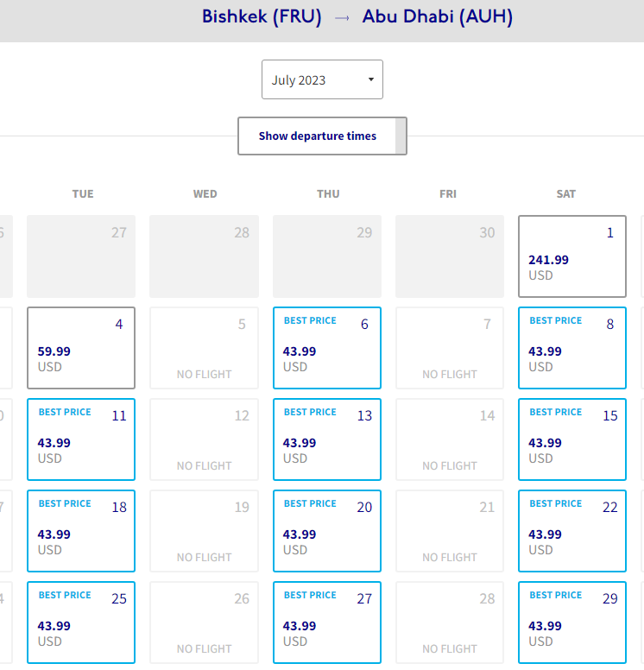
Task: Pick the July 29 Saturday flight
Action: (572, 623)
